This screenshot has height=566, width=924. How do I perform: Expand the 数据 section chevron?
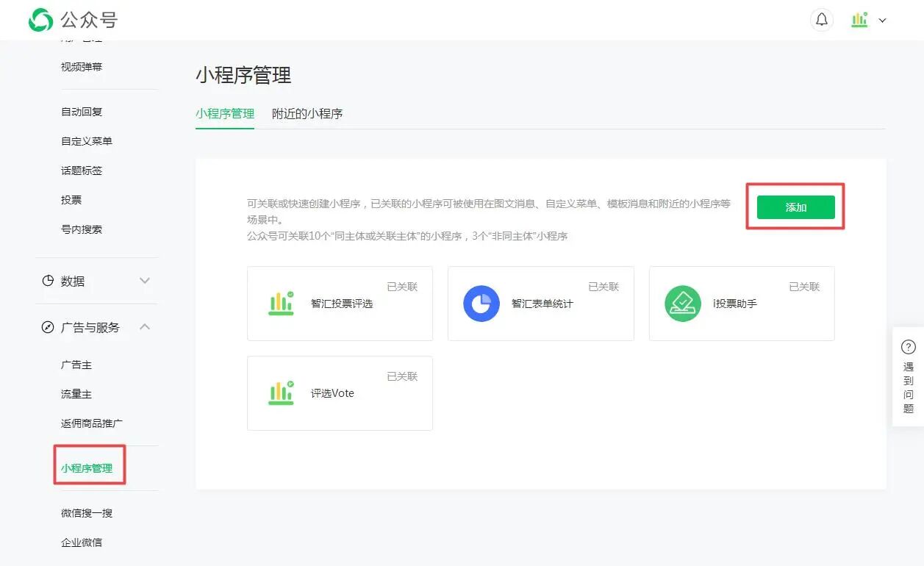point(145,281)
